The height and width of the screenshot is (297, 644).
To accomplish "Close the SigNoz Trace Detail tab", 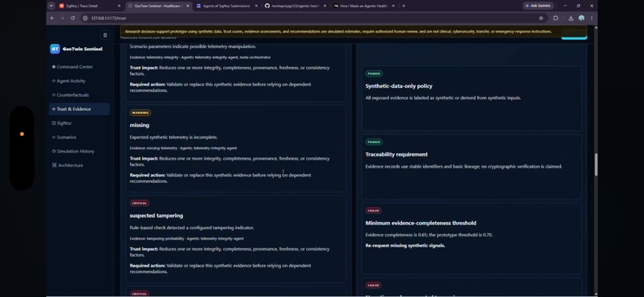I will click(x=119, y=6).
